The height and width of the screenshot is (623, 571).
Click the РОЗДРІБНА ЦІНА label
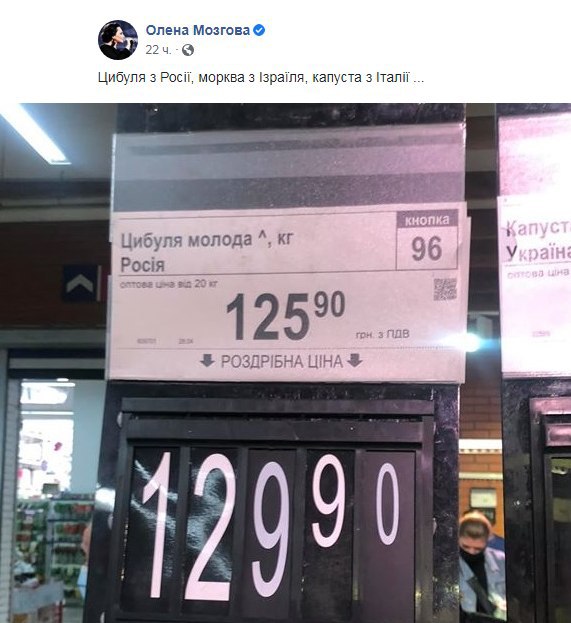pyautogui.click(x=281, y=361)
